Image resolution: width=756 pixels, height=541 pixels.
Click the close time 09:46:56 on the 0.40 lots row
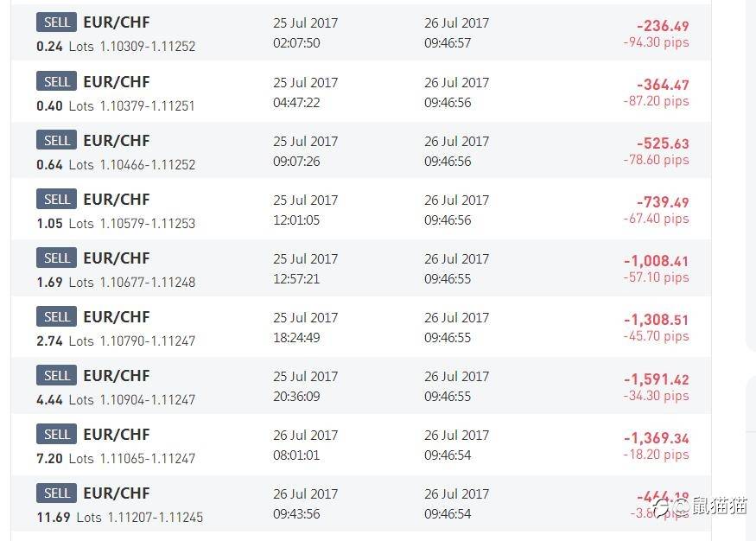(x=448, y=103)
